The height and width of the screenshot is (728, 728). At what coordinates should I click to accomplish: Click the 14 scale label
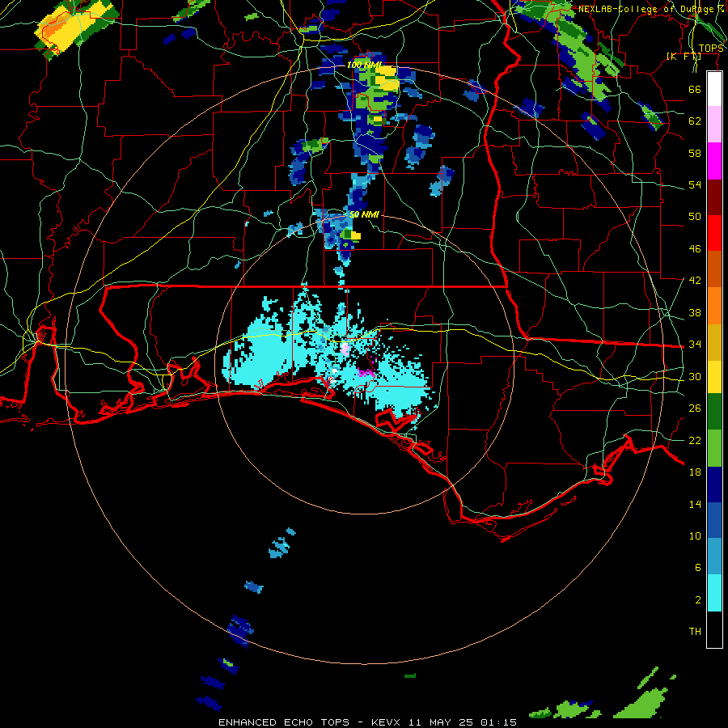(695, 504)
